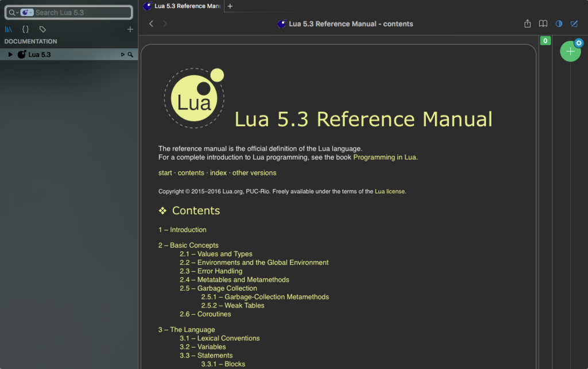The height and width of the screenshot is (369, 588).
Task: Go to 2.5.2 – Weak Tables
Action: [233, 306]
